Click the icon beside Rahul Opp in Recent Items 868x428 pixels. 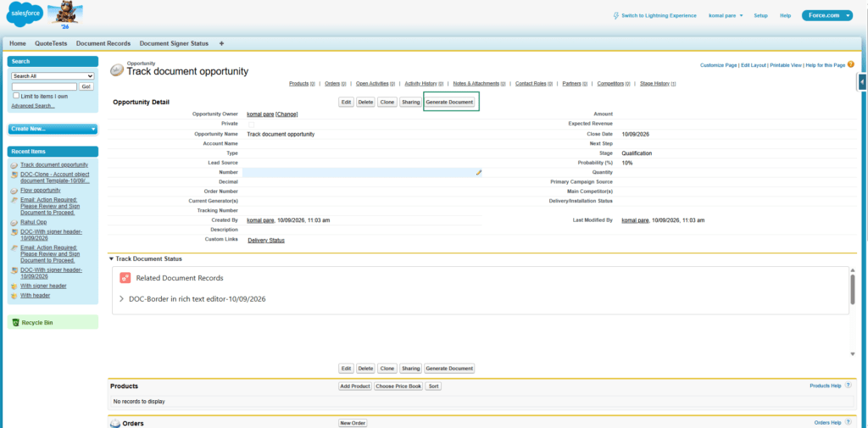(x=14, y=222)
